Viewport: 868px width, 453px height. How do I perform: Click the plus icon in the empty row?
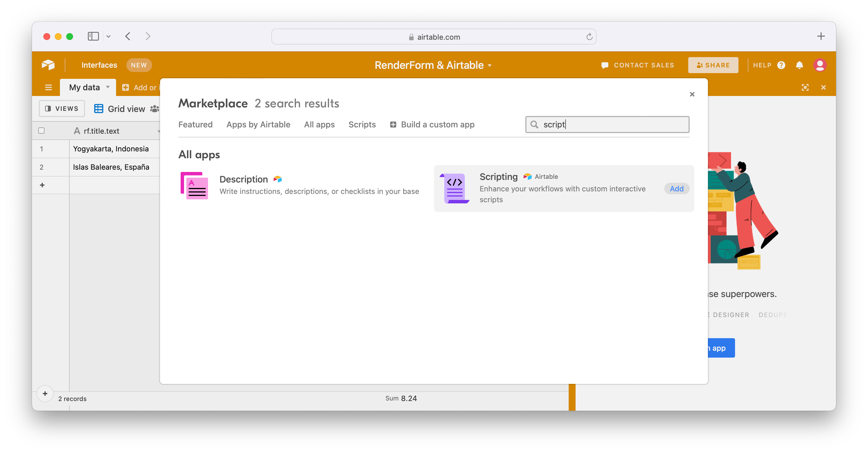[x=42, y=185]
